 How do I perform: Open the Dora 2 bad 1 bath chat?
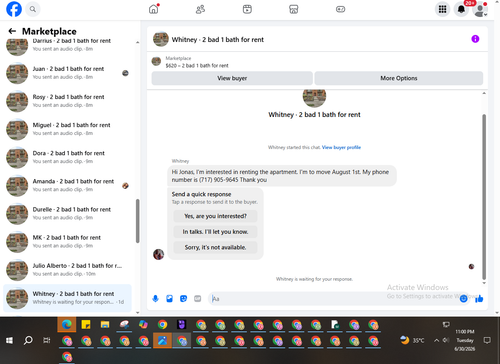pos(67,157)
